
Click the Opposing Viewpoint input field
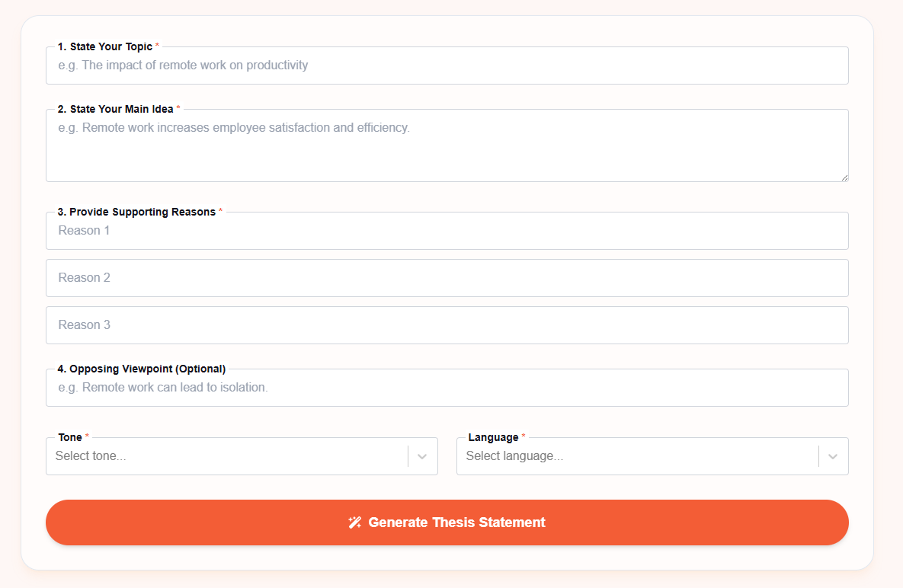coord(447,388)
